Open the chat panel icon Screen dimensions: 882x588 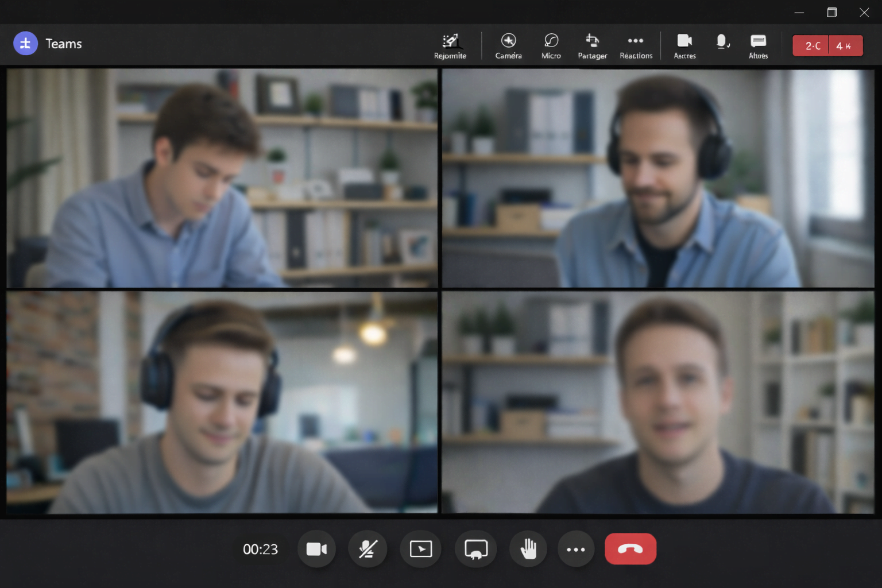(758, 46)
